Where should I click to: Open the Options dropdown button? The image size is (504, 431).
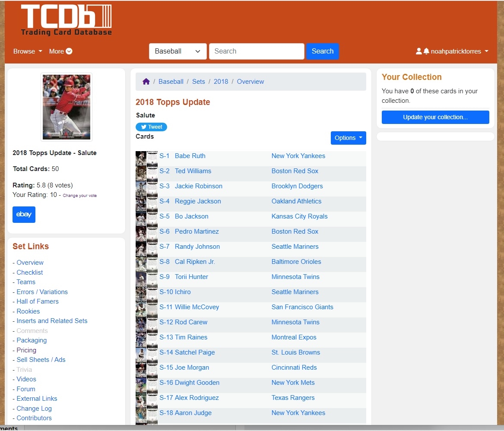[348, 138]
